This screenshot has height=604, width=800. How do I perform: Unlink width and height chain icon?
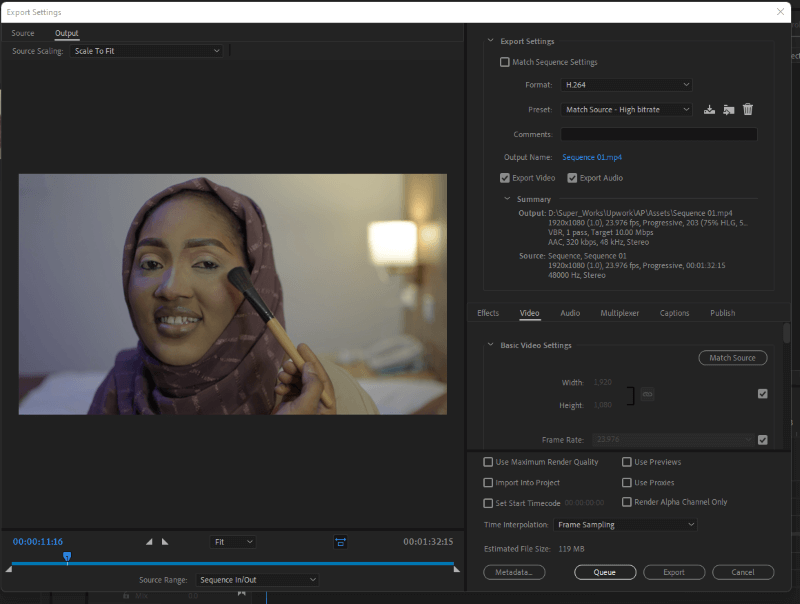click(x=647, y=394)
